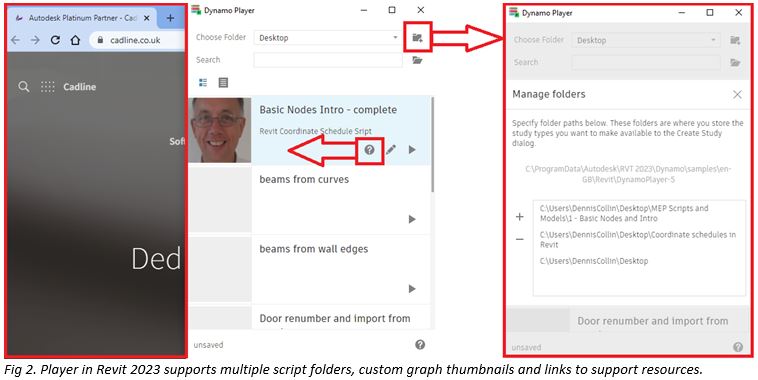Select the Autodesk Platinum Partner browser tab
This screenshot has height=380, width=758.
82,18
